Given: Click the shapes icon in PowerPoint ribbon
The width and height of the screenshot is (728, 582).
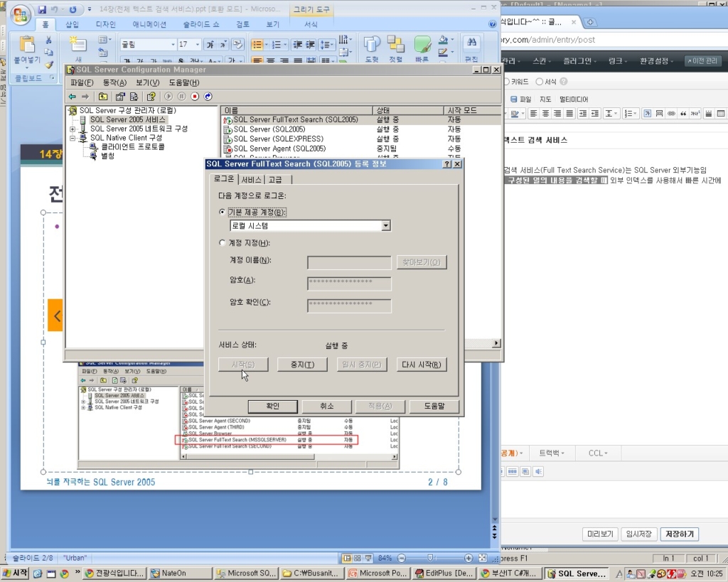Looking at the screenshot, I should pos(371,45).
